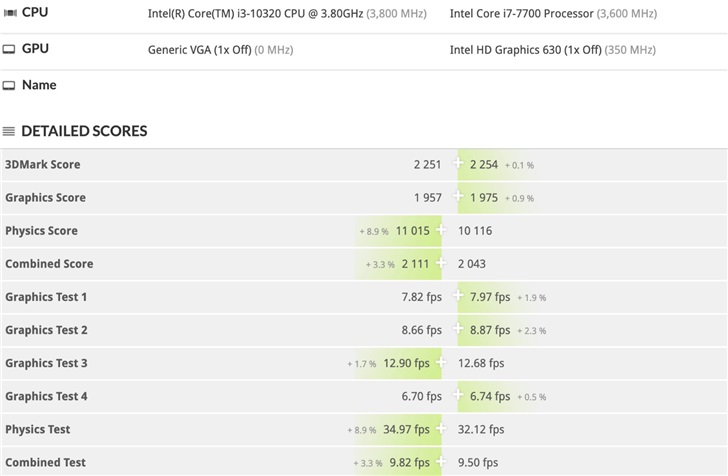Expand the Graphics Test 4 row plus
728x476 pixels.
pyautogui.click(x=458, y=396)
